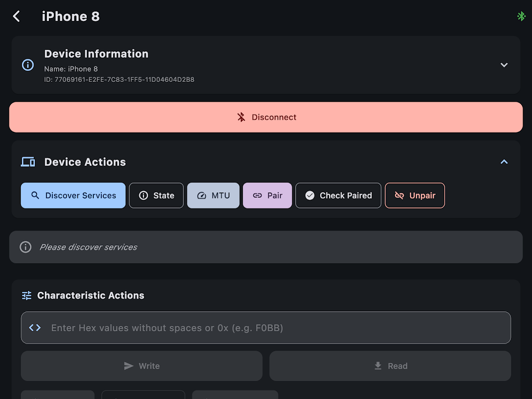Expand the Device Information card chevron

click(x=504, y=65)
